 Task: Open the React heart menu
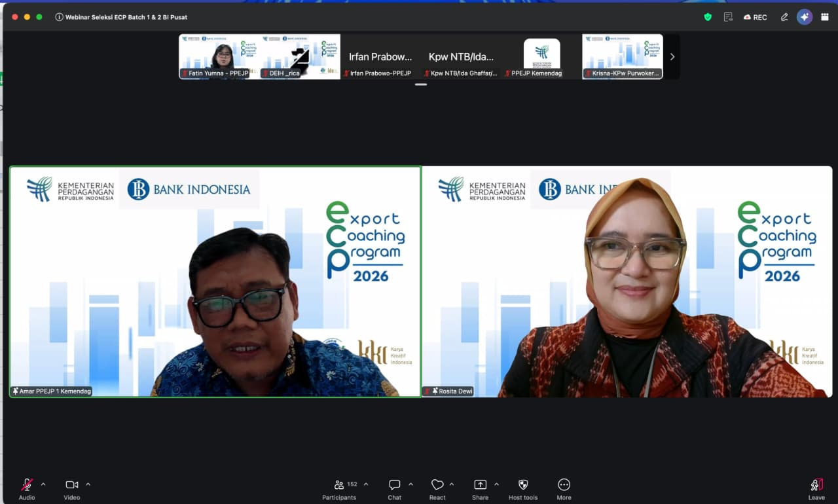437,488
